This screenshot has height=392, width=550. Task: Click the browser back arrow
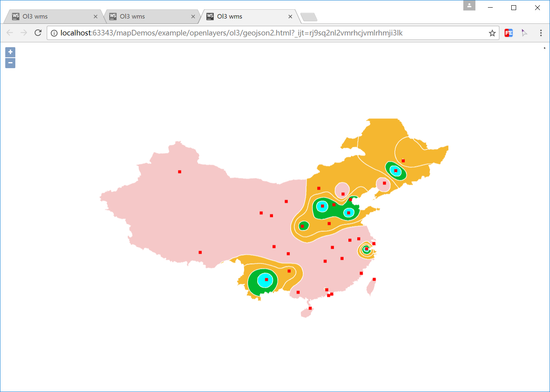coord(9,33)
